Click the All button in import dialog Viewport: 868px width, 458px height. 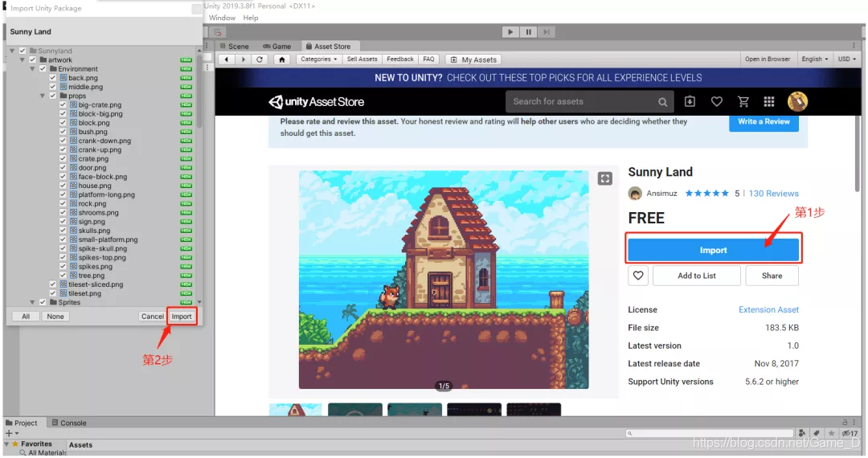tap(26, 317)
